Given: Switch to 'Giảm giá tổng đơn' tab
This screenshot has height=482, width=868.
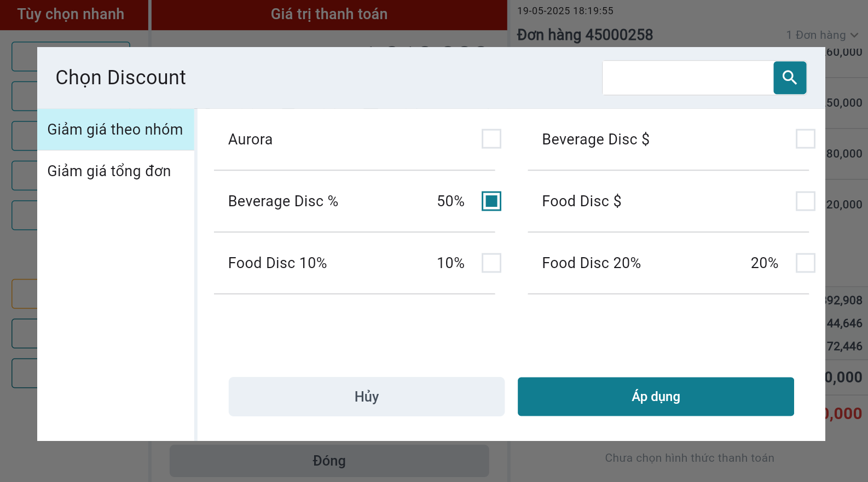Looking at the screenshot, I should (109, 171).
